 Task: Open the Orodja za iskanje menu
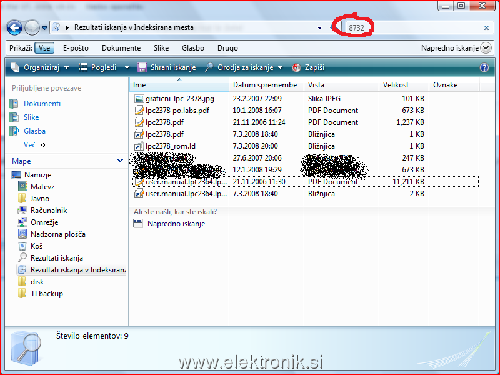click(x=244, y=68)
